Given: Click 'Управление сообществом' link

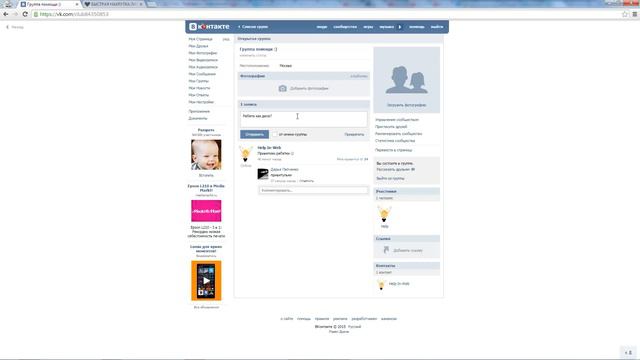Looking at the screenshot, I should point(397,120).
